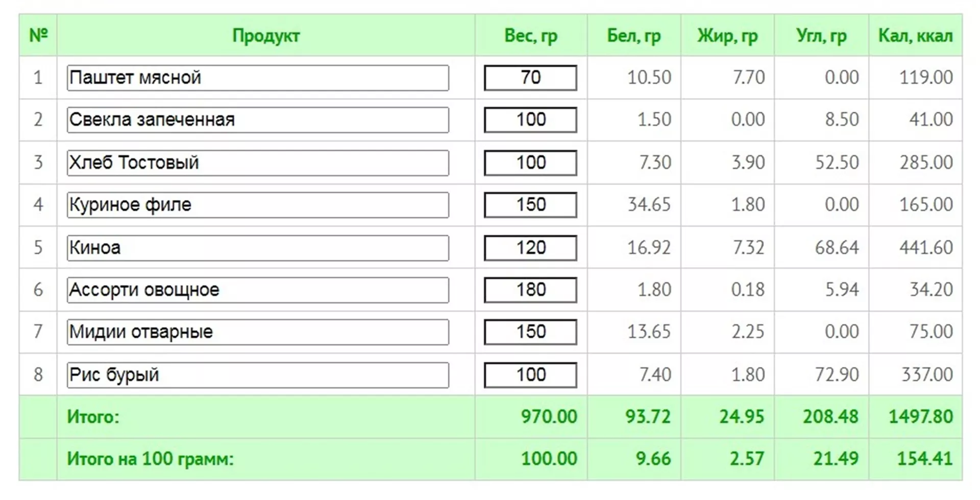980x500 pixels.
Task: Select the weight field showing 180
Action: coord(530,290)
